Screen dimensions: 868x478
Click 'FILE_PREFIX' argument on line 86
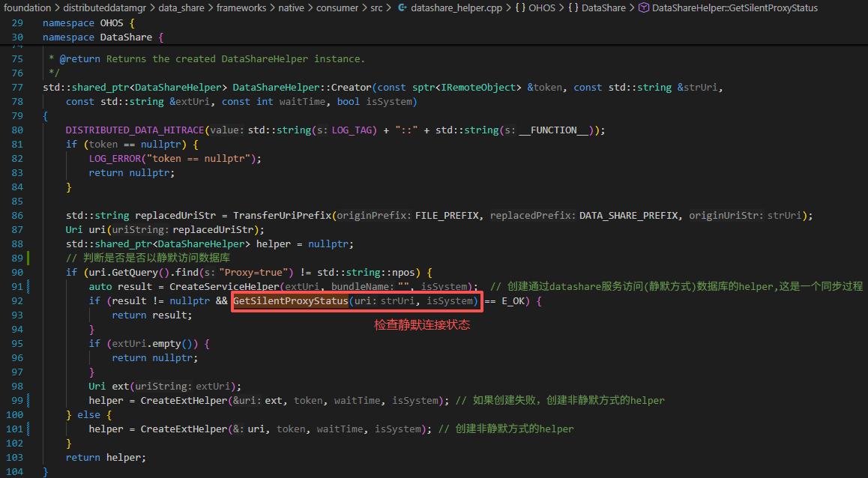[447, 215]
